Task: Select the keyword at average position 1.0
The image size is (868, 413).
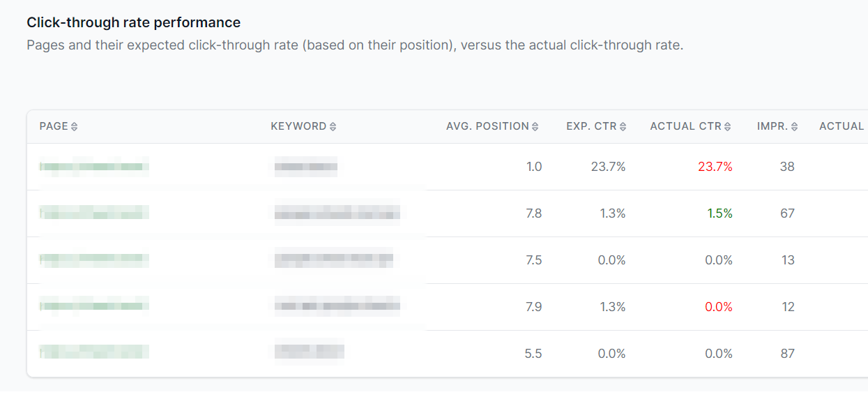Action: point(305,167)
